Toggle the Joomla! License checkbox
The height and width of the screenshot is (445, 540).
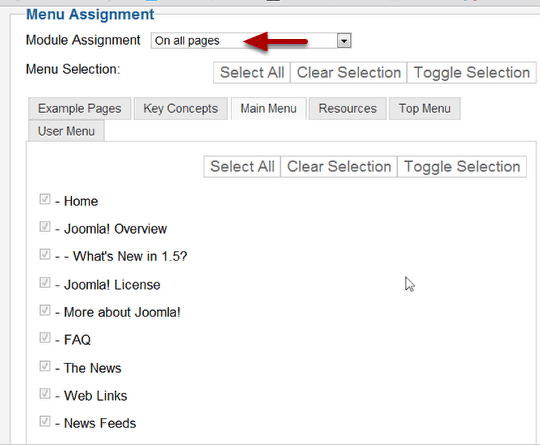click(x=45, y=282)
